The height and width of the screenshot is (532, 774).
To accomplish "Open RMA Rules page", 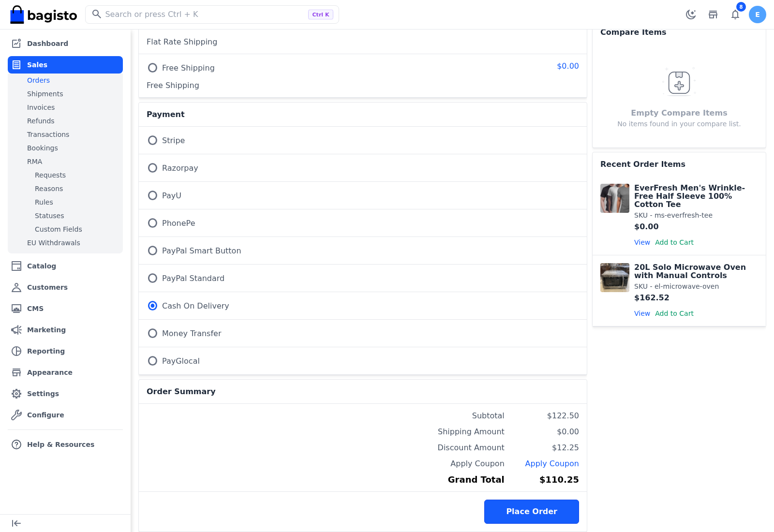I will [44, 202].
